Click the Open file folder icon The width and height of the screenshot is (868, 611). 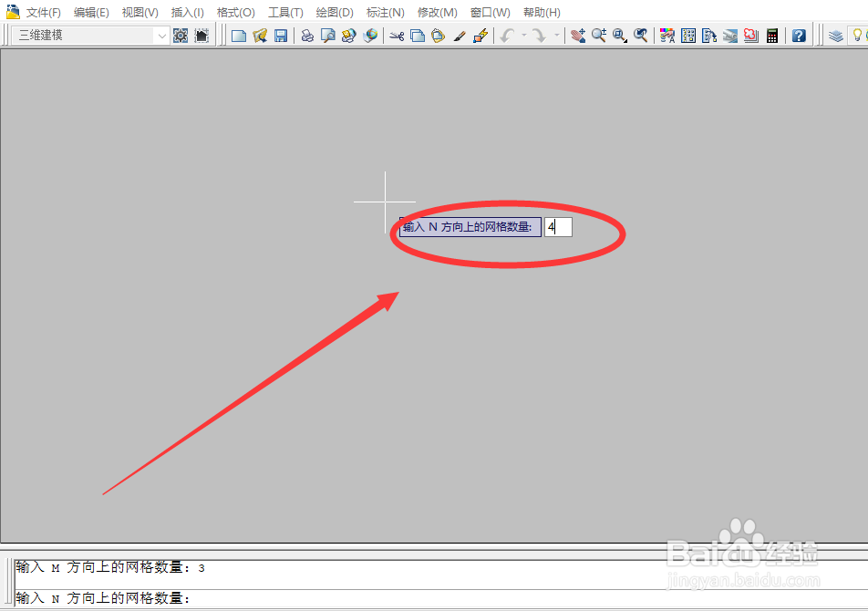[x=260, y=36]
